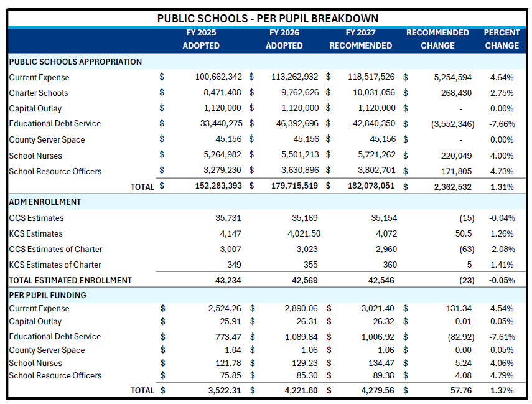This screenshot has width=532, height=404.
Task: Click the total enrollment 42,546
Action: click(x=381, y=280)
